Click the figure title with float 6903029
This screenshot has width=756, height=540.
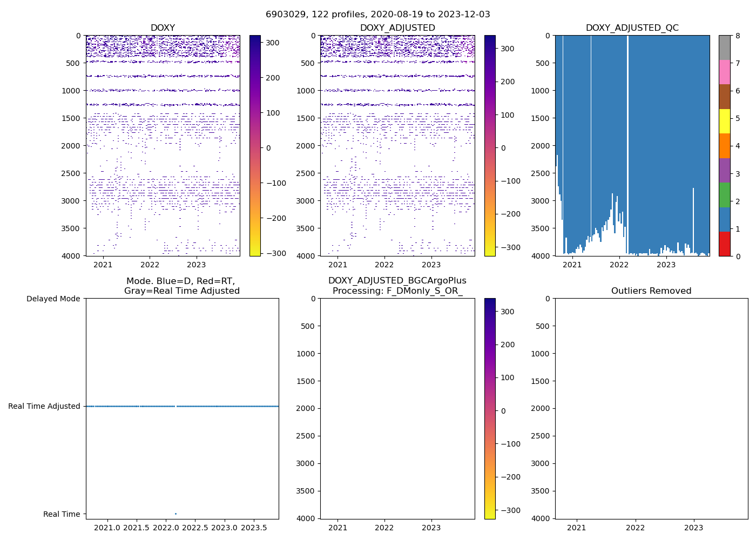pos(378,15)
